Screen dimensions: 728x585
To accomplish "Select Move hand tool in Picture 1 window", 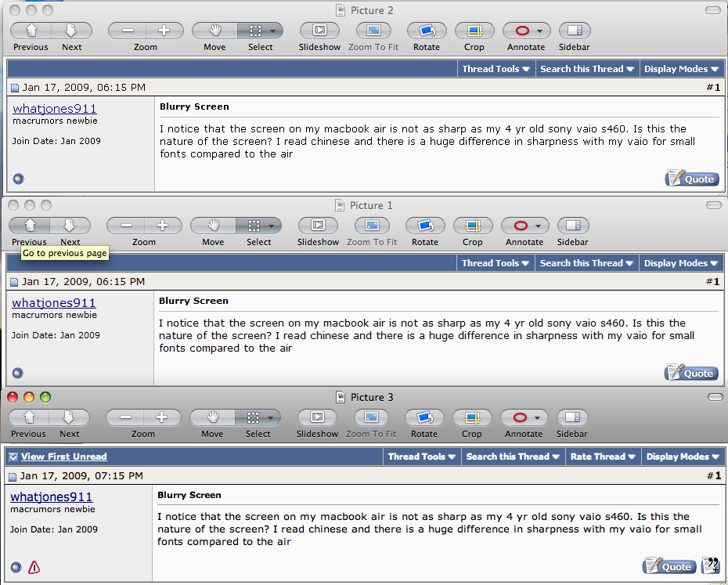I will (x=213, y=226).
